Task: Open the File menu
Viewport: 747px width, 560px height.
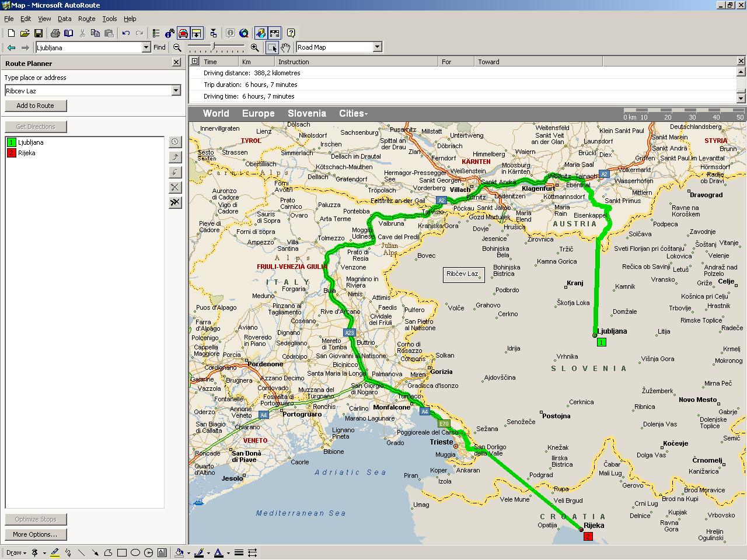Action: coord(9,19)
